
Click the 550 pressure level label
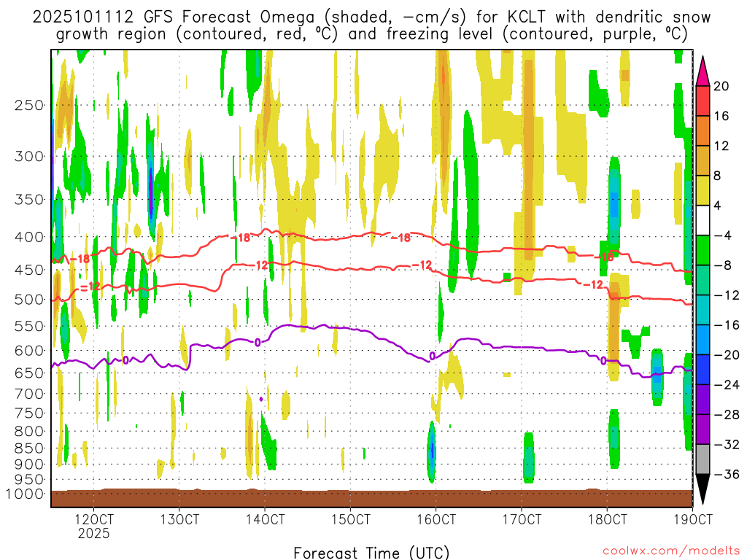click(x=29, y=326)
